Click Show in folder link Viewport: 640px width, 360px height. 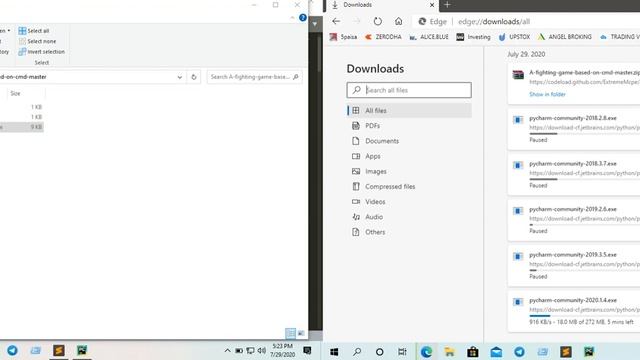coord(547,94)
